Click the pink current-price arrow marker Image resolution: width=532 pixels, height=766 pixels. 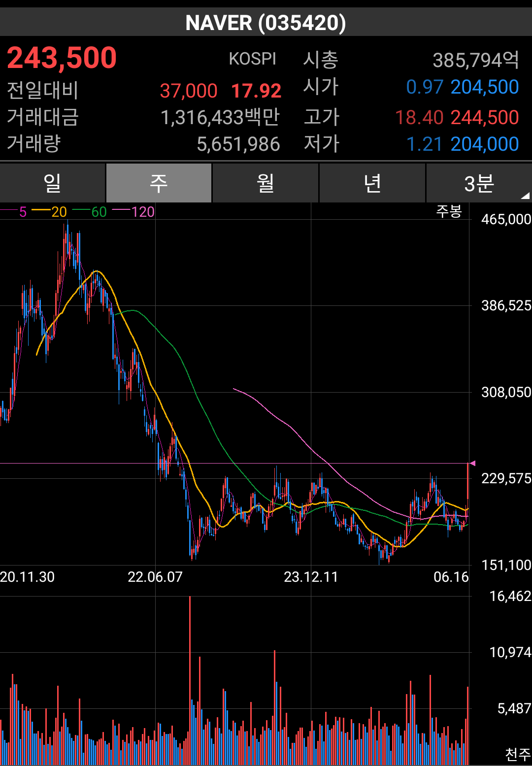[472, 463]
